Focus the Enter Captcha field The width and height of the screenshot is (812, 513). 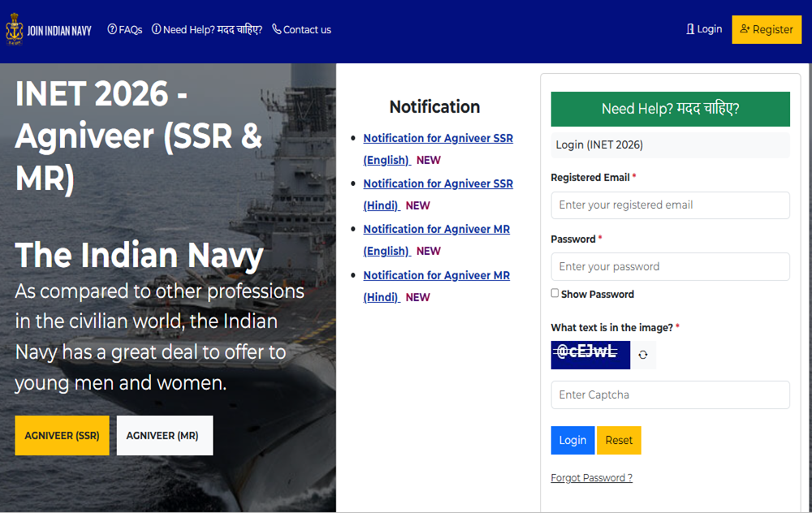[x=670, y=395]
